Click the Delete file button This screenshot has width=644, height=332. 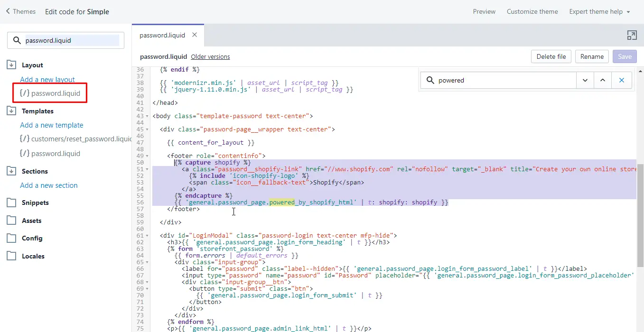click(551, 56)
